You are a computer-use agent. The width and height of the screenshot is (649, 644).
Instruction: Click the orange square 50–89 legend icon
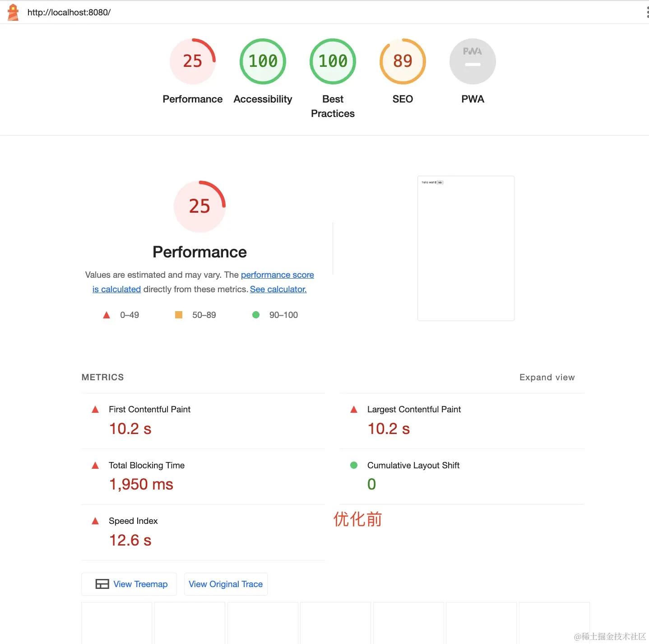[179, 315]
